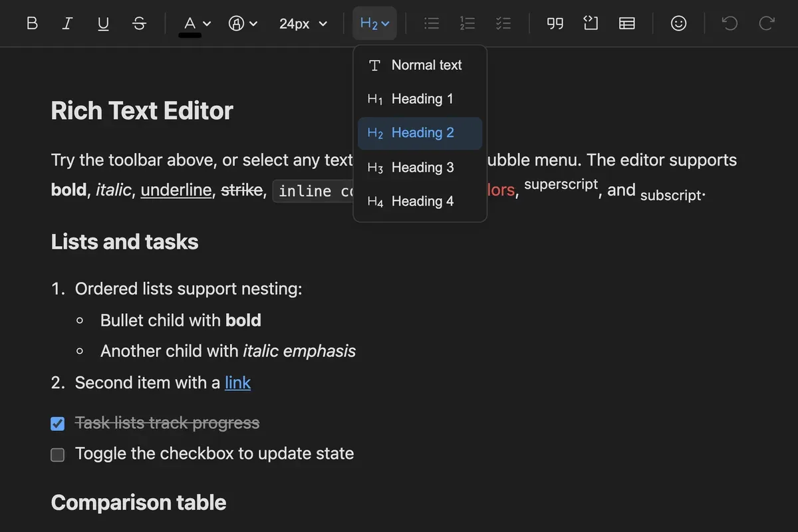The width and height of the screenshot is (798, 532).
Task: Toggle italic formatting in toolbar
Action: pos(67,23)
